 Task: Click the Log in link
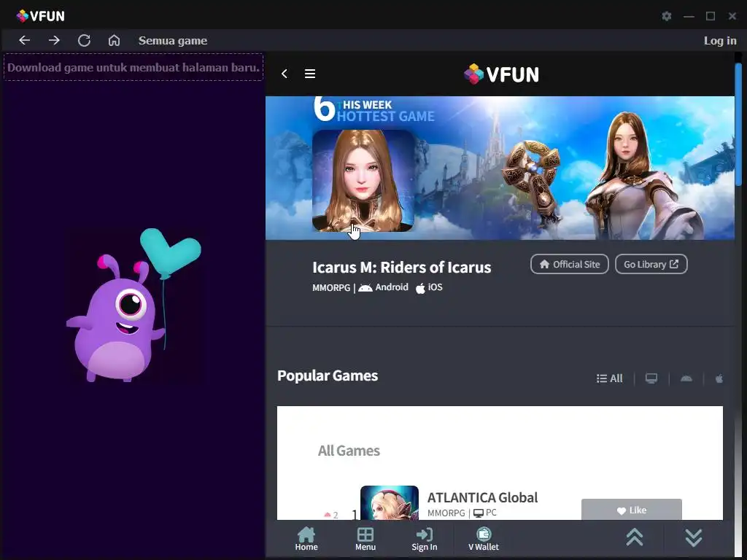720,41
